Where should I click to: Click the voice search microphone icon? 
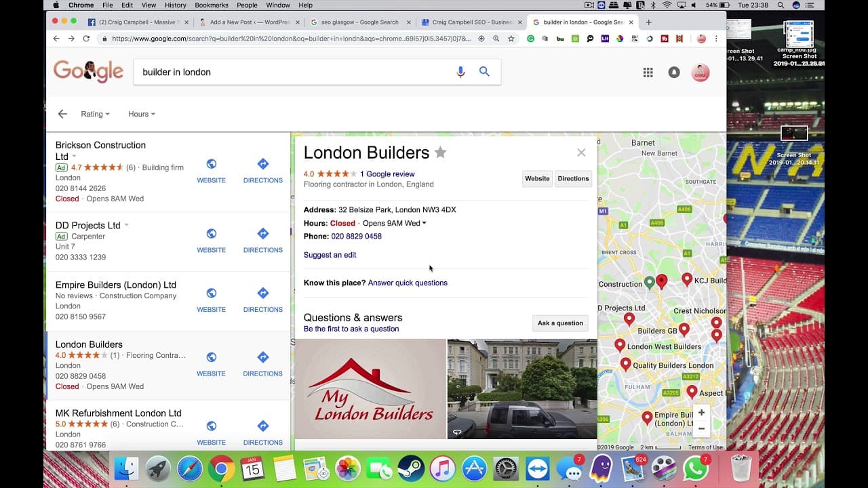(x=460, y=72)
